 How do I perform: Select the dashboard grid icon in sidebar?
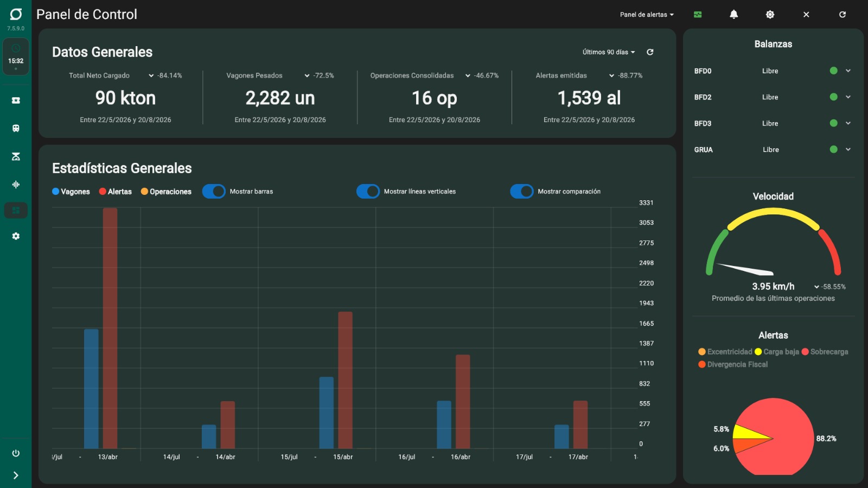[x=16, y=210]
